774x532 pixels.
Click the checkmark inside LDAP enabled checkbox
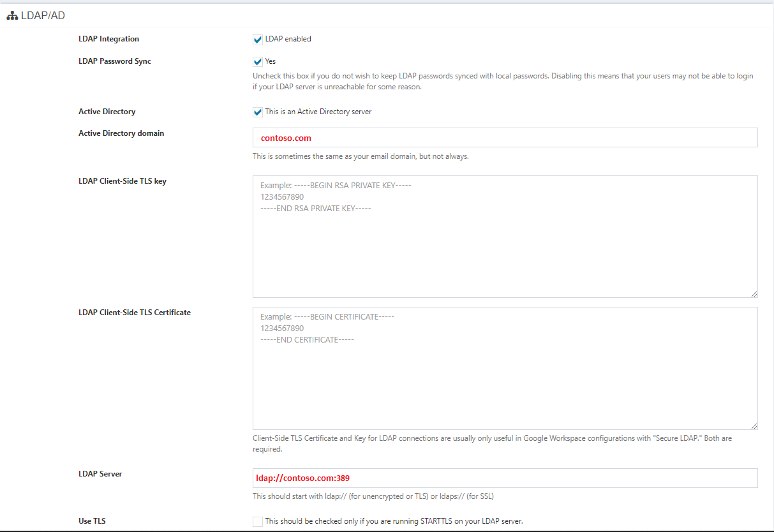pyautogui.click(x=257, y=40)
